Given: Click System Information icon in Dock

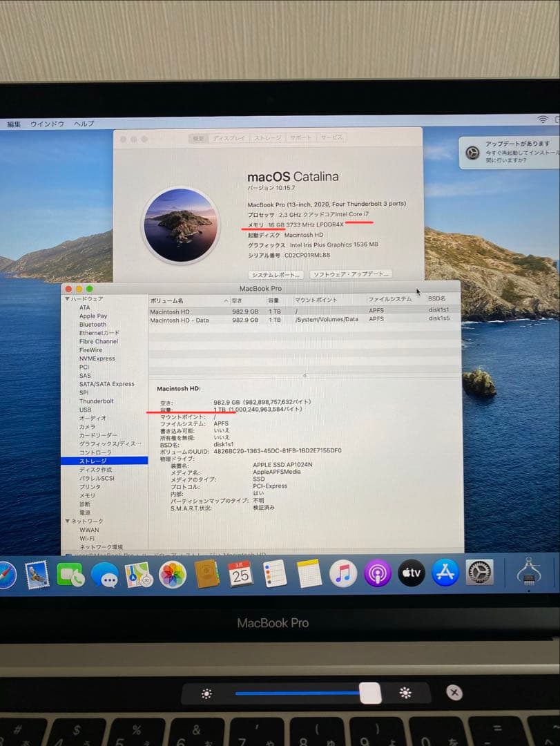Looking at the screenshot, I should [529, 571].
